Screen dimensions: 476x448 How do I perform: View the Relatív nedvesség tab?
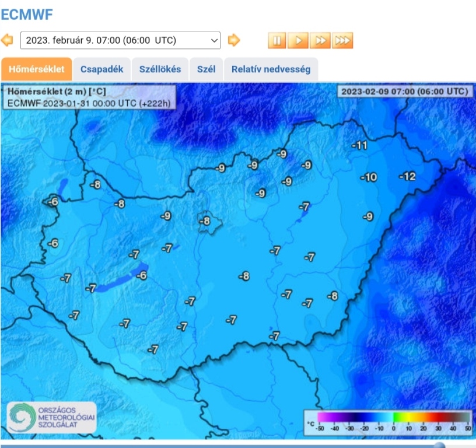click(271, 69)
